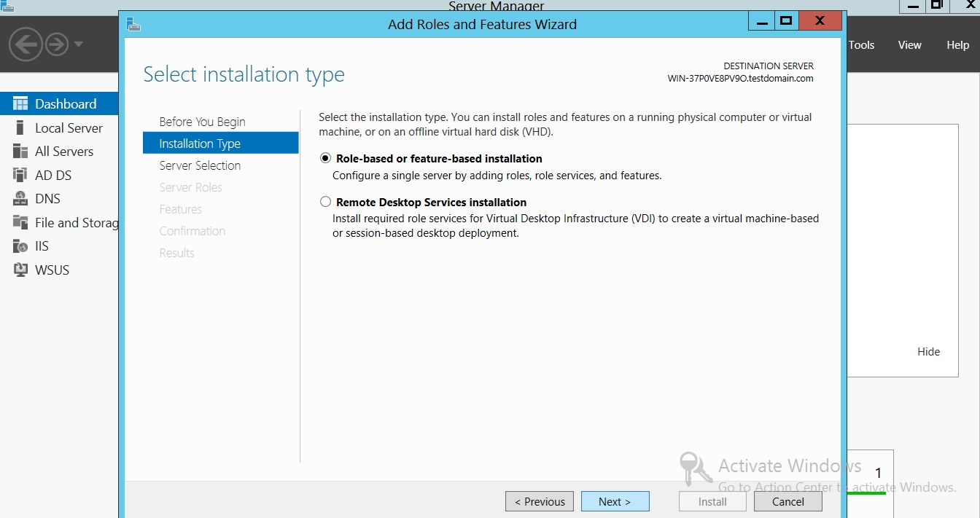Click the Next button
The width and height of the screenshot is (980, 518).
(x=615, y=501)
